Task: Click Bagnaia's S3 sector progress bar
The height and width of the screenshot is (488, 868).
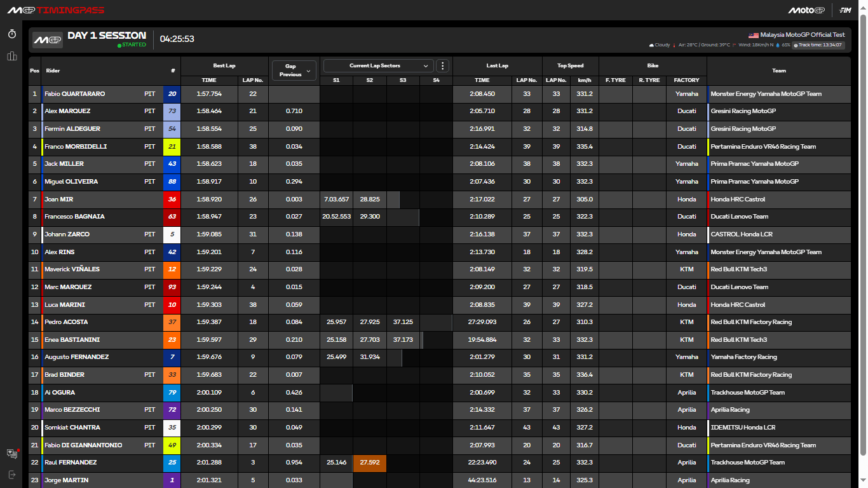Action: tap(403, 217)
